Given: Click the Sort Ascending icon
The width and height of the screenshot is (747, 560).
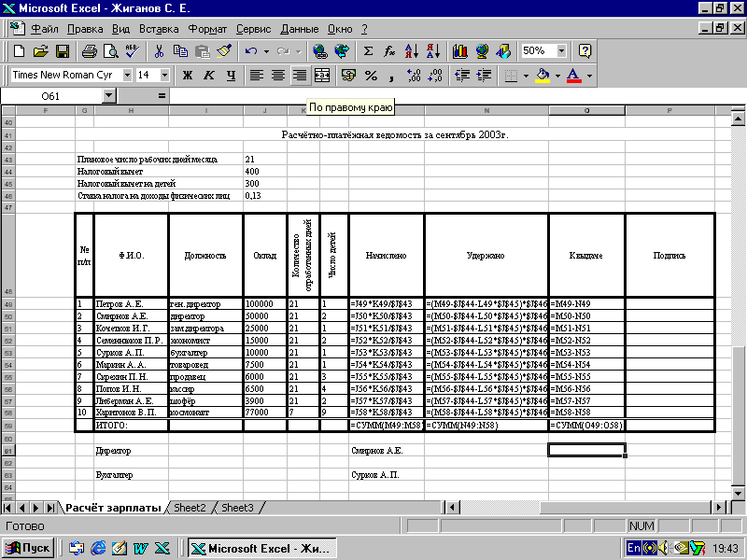Looking at the screenshot, I should coord(413,51).
